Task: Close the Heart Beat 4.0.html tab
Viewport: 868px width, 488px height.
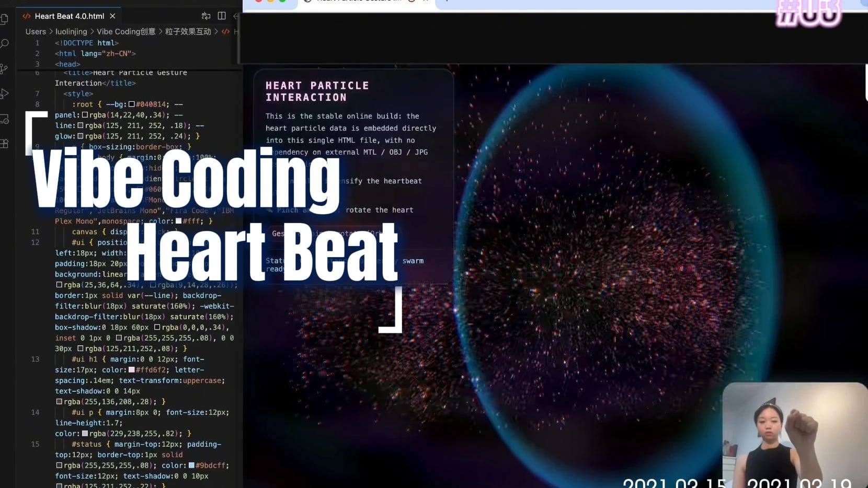Action: click(112, 16)
